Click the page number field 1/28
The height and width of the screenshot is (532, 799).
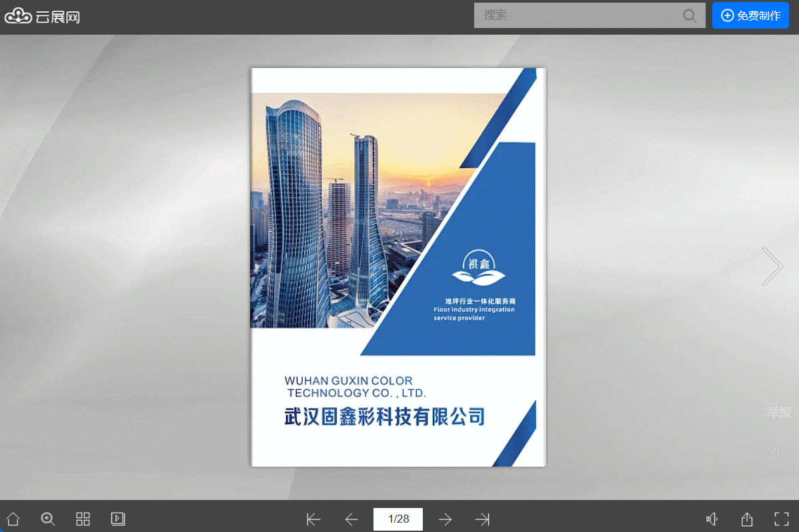[398, 519]
